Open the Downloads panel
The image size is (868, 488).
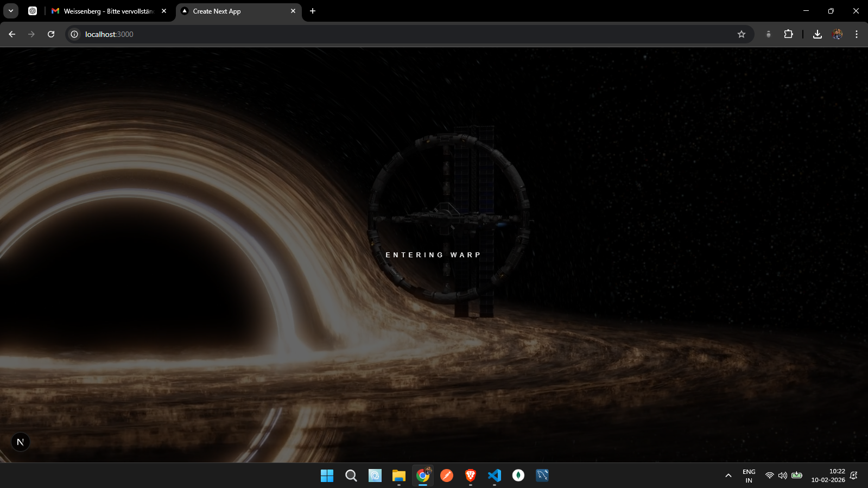click(818, 34)
